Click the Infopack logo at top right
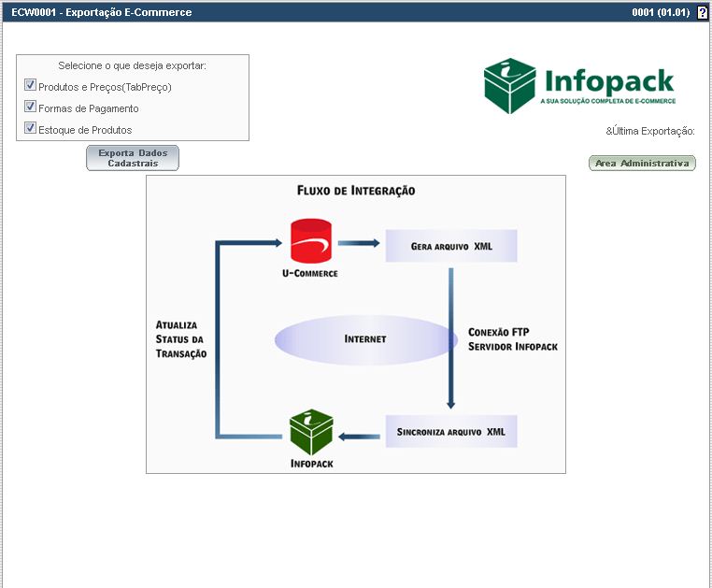 tap(579, 85)
